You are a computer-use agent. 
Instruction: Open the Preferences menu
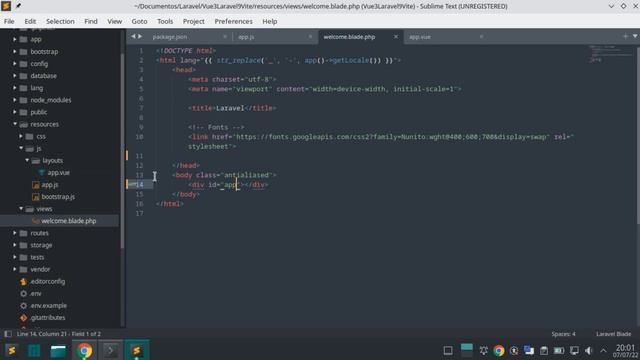(x=233, y=21)
